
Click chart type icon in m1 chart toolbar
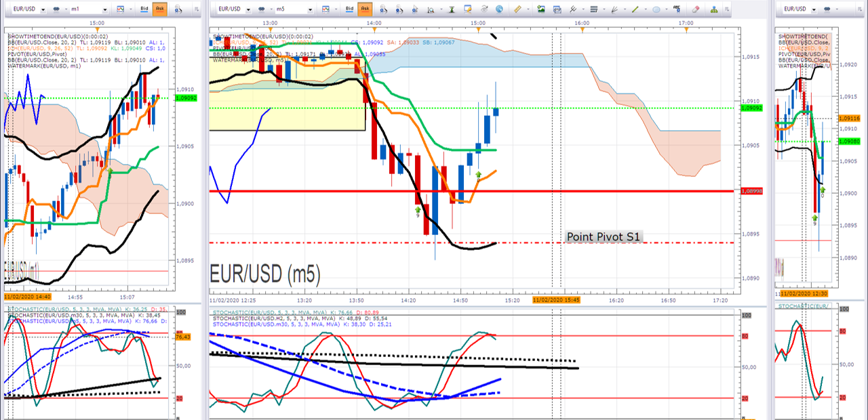pyautogui.click(x=120, y=9)
